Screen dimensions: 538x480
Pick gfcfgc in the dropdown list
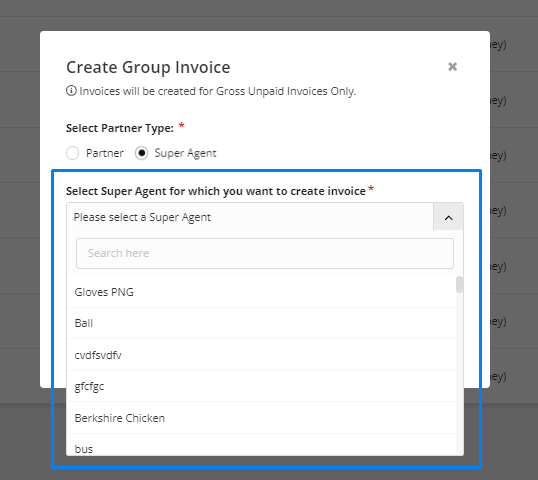click(x=261, y=386)
